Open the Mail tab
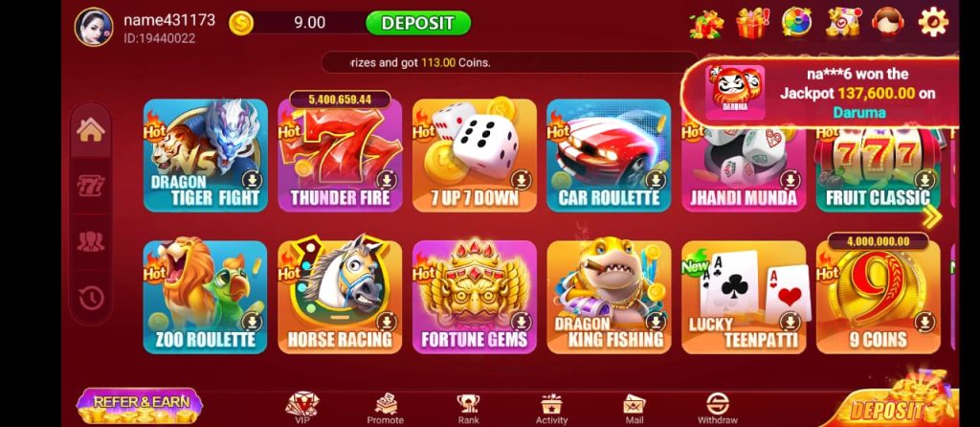 click(x=634, y=409)
